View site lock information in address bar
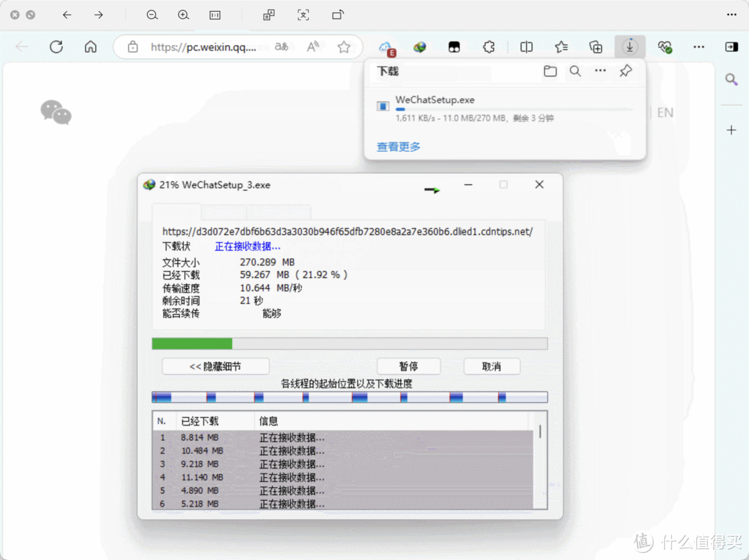Viewport: 749px width, 560px height. tap(132, 47)
